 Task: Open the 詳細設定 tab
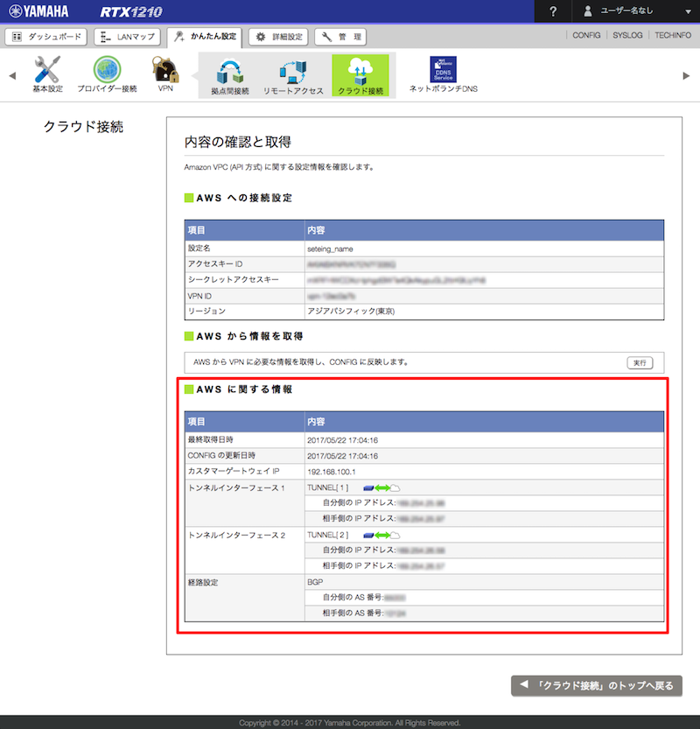coord(278,37)
